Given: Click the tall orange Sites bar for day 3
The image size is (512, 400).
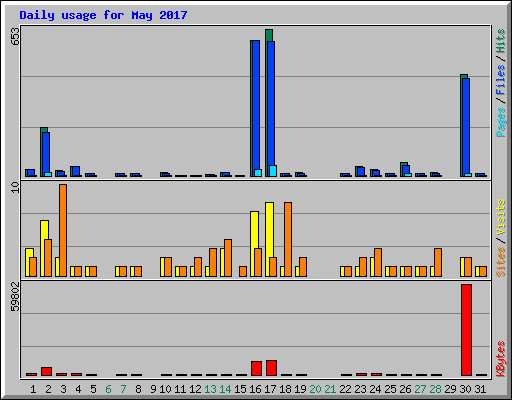Looking at the screenshot, I should [x=63, y=230].
